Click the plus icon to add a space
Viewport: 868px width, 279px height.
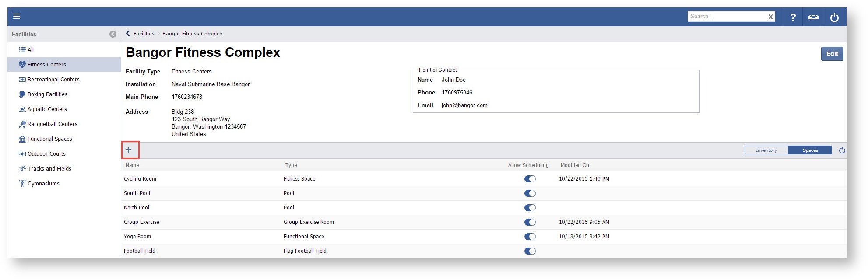(x=129, y=150)
